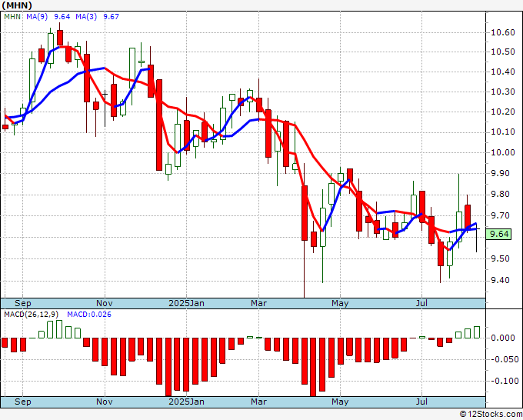
Task: Click the MA(3) value 9.67
Action: [111, 17]
